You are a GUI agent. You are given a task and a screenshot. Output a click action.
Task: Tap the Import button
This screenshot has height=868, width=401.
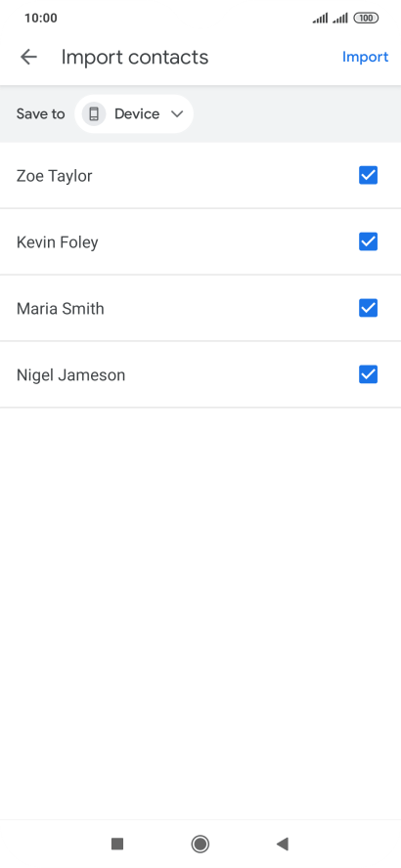click(366, 57)
